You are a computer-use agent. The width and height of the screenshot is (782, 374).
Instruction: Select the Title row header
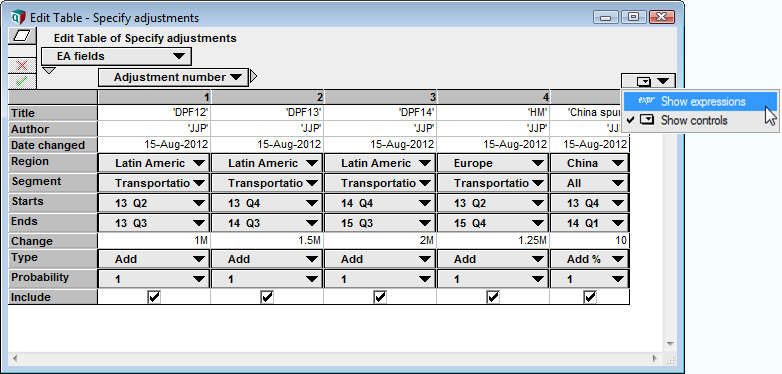(x=53, y=113)
